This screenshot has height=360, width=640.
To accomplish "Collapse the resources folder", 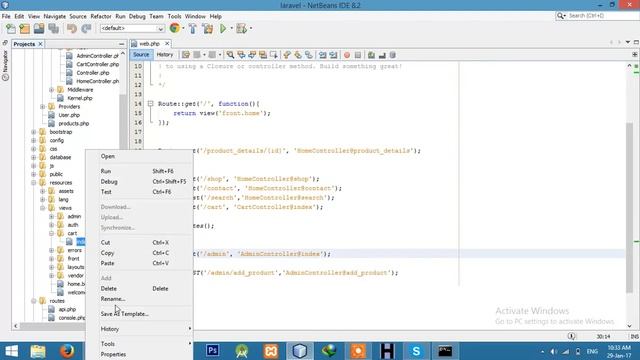I will (33, 182).
